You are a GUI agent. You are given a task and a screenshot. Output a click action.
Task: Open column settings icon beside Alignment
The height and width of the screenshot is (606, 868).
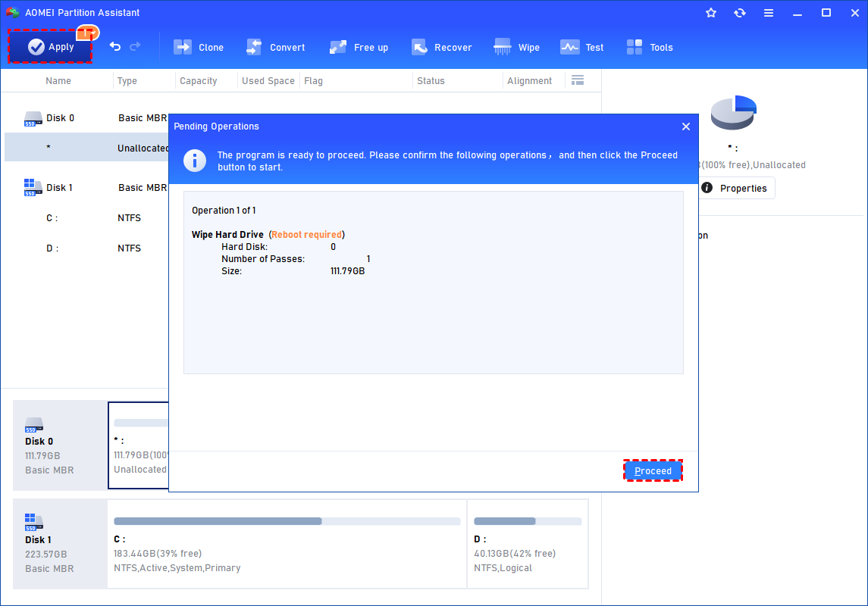pyautogui.click(x=578, y=80)
